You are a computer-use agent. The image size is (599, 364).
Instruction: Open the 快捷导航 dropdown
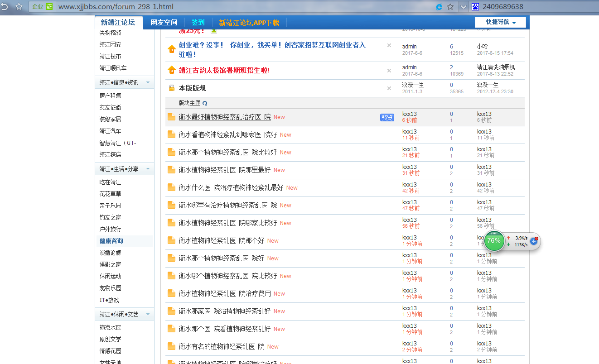point(500,21)
